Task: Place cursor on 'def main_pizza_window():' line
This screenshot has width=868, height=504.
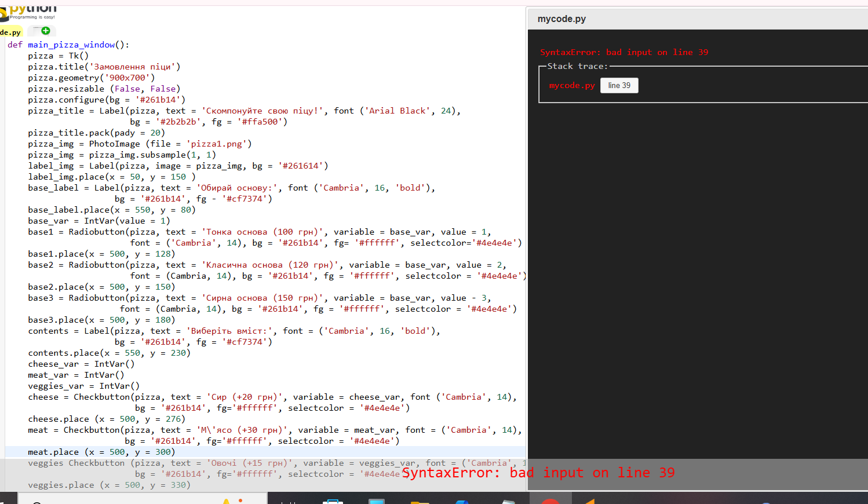Action: click(x=68, y=45)
